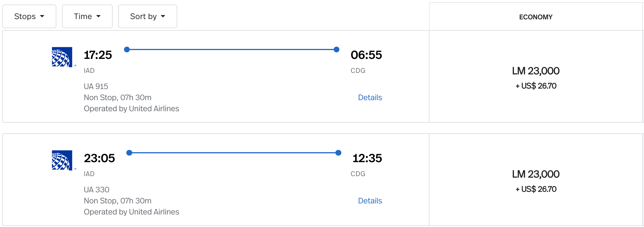The height and width of the screenshot is (227, 644).
Task: Click arrival dot on UA 330 route line
Action: coord(338,153)
